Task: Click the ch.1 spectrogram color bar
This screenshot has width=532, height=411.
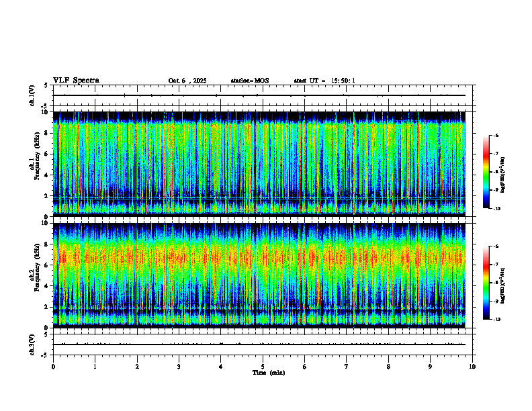Action: click(x=486, y=172)
